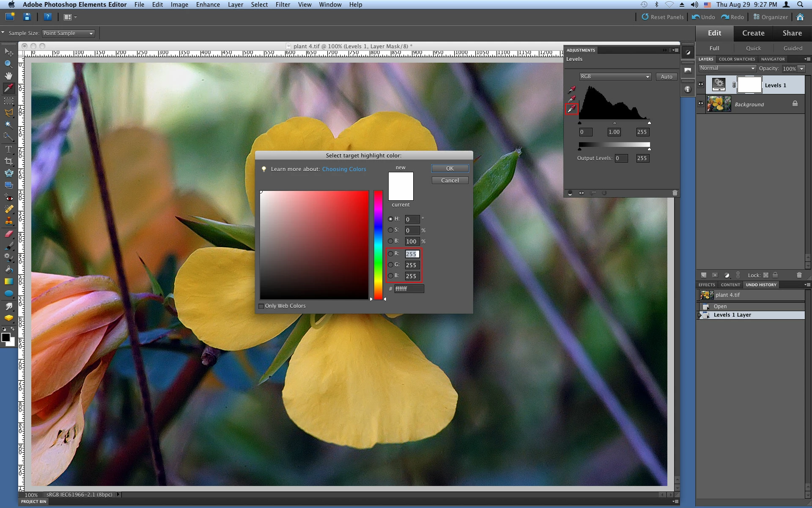Hide the Levels 1 layer
The height and width of the screenshot is (508, 812).
point(701,85)
